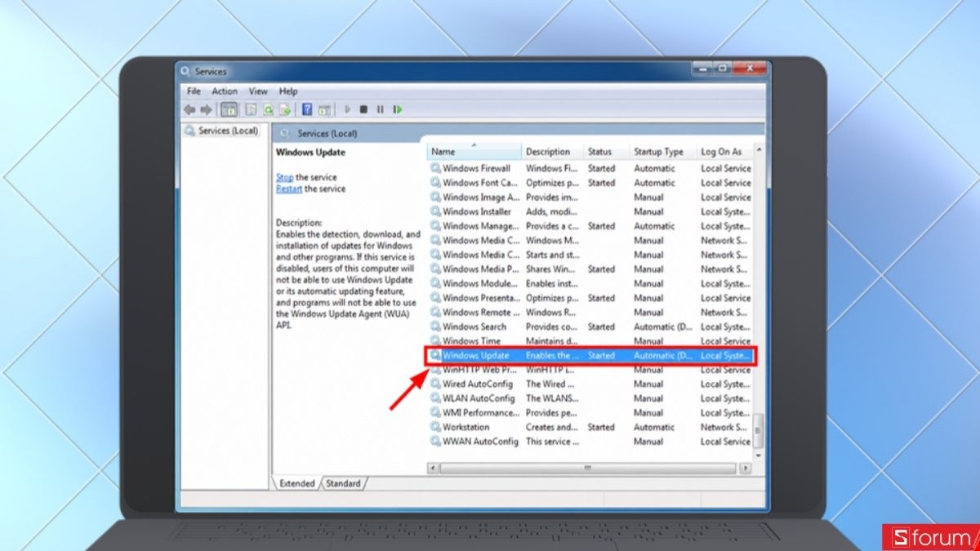980x551 pixels.
Task: Select the Windows Module... service row
Action: tap(590, 283)
